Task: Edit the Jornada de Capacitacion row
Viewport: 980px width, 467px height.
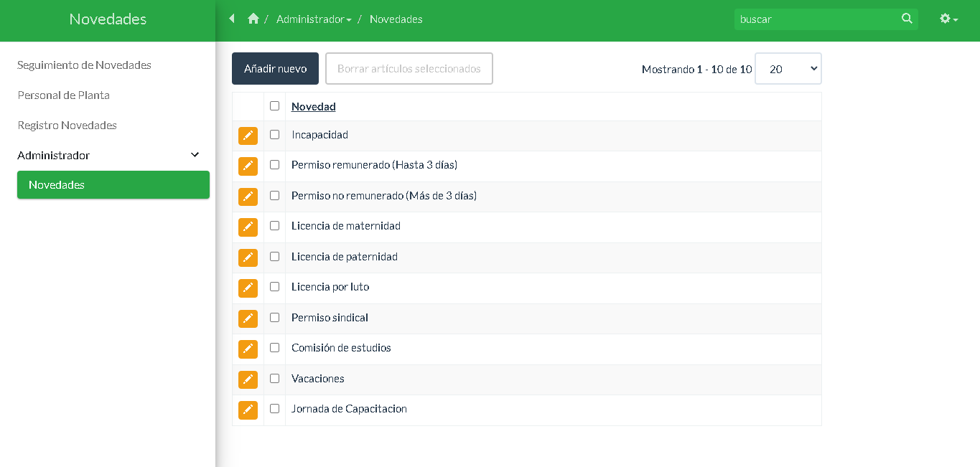Action: pos(248,410)
